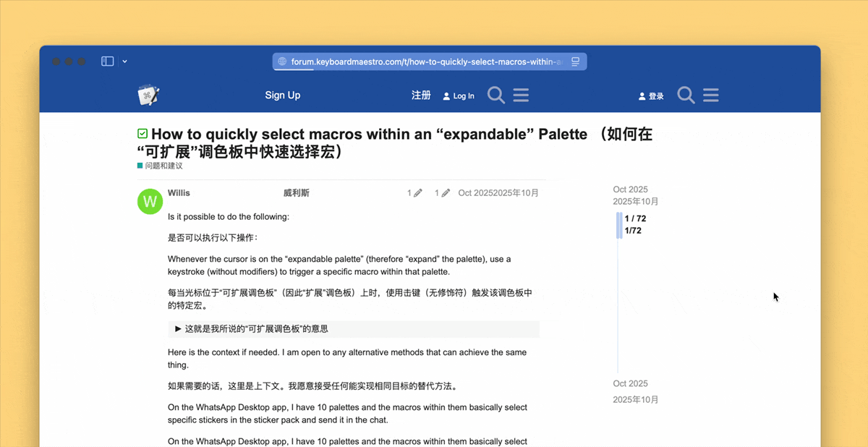Screen dimensions: 868x447
Task: Open the dropdown arrow beside the sidebar icon
Action: [124, 61]
